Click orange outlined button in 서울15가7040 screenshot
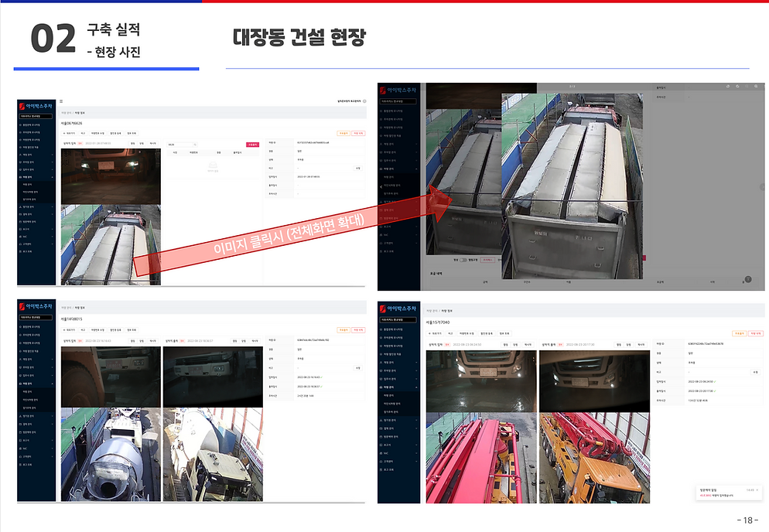Screen dimensions: 769x532 click(739, 333)
